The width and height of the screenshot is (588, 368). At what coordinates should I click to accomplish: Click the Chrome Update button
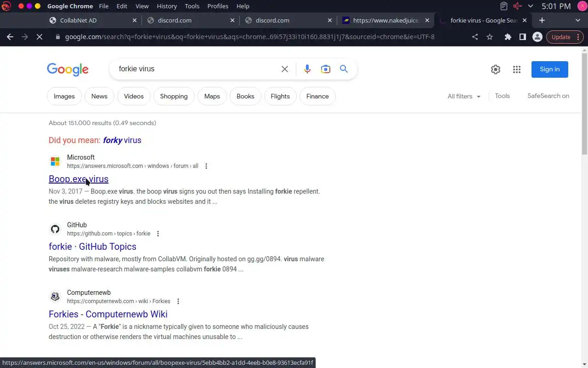click(565, 37)
